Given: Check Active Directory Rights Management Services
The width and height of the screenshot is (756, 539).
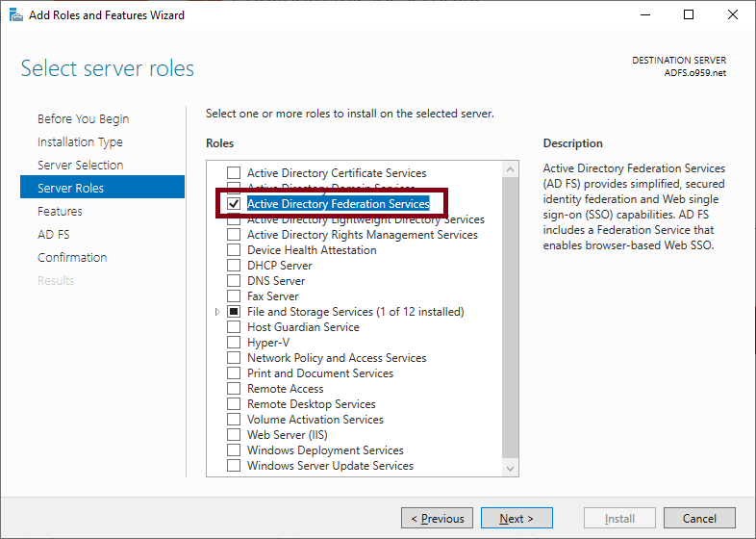Looking at the screenshot, I should (x=234, y=235).
